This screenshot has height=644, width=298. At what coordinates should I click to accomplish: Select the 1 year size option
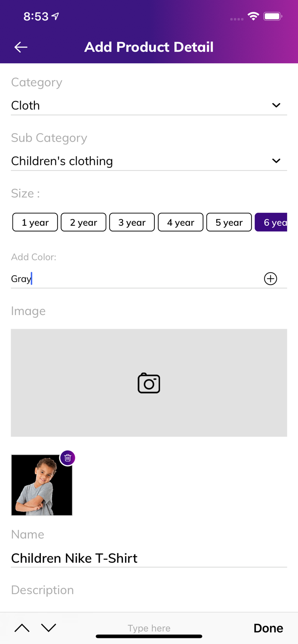click(x=35, y=222)
